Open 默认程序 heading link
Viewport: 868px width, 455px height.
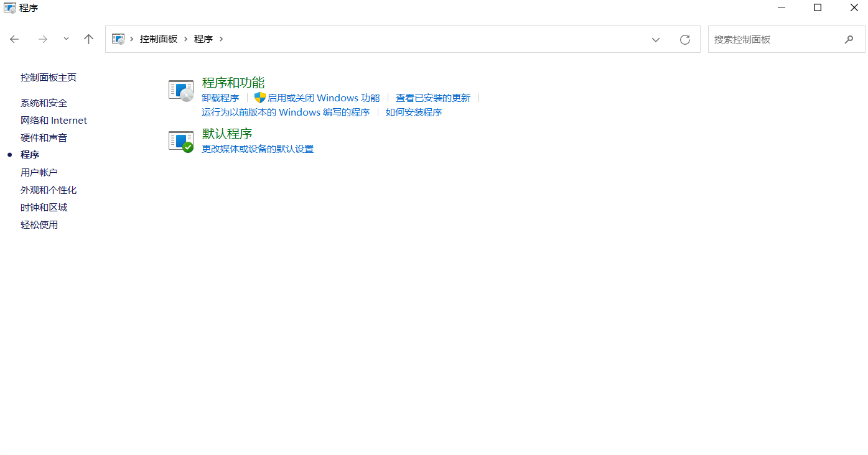click(227, 134)
